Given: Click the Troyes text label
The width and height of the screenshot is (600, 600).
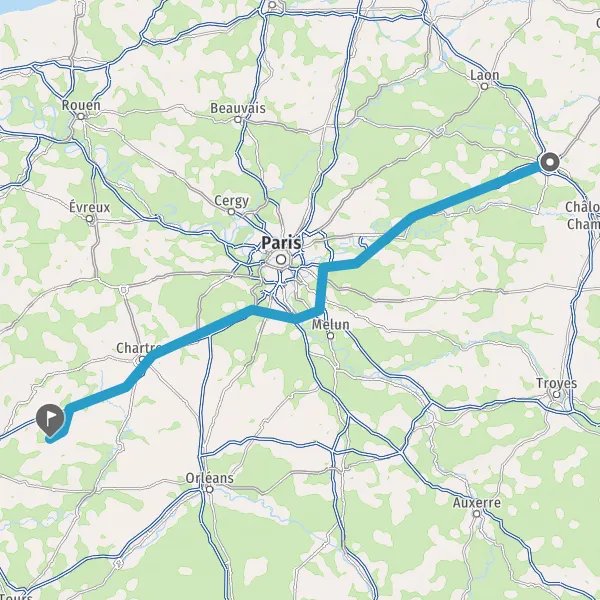Looking at the screenshot, I should tap(556, 383).
